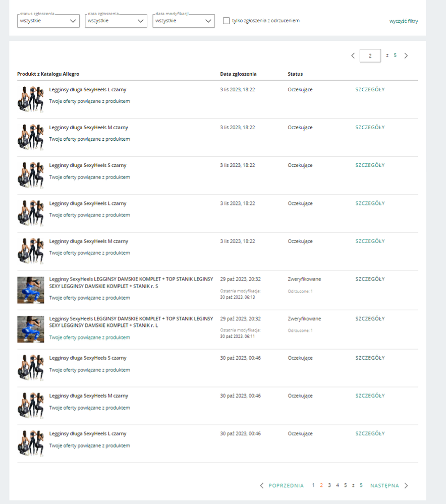Open thumbnail of blue leggings komplet r. L
The width and height of the screenshot is (446, 504).
click(x=30, y=329)
